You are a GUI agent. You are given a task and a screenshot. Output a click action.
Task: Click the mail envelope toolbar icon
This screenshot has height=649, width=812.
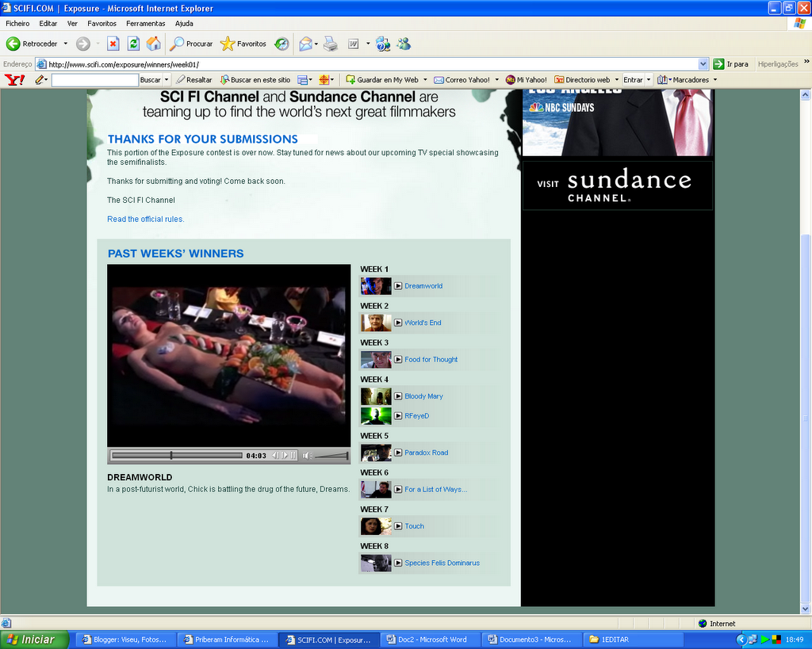pyautogui.click(x=305, y=44)
